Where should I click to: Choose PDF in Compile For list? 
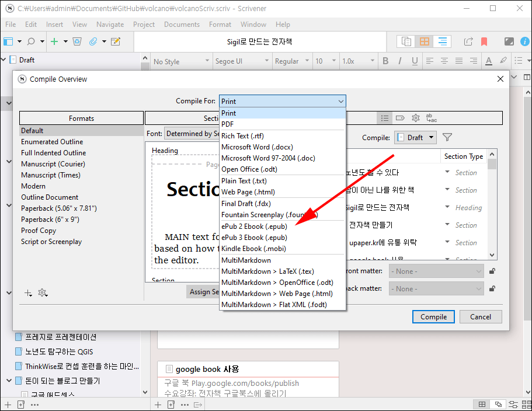tap(282, 124)
